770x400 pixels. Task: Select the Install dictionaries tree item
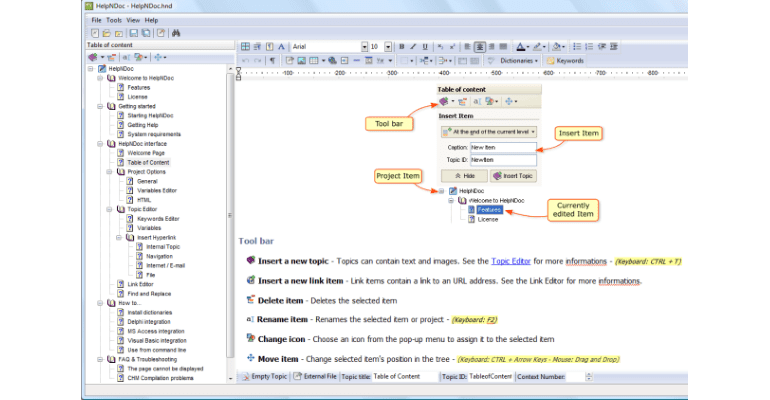149,313
